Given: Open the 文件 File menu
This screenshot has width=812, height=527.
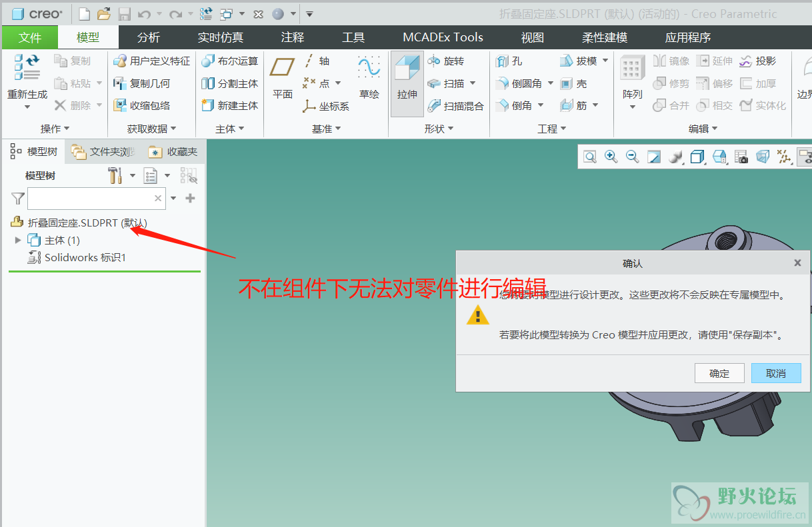Looking at the screenshot, I should [x=30, y=37].
